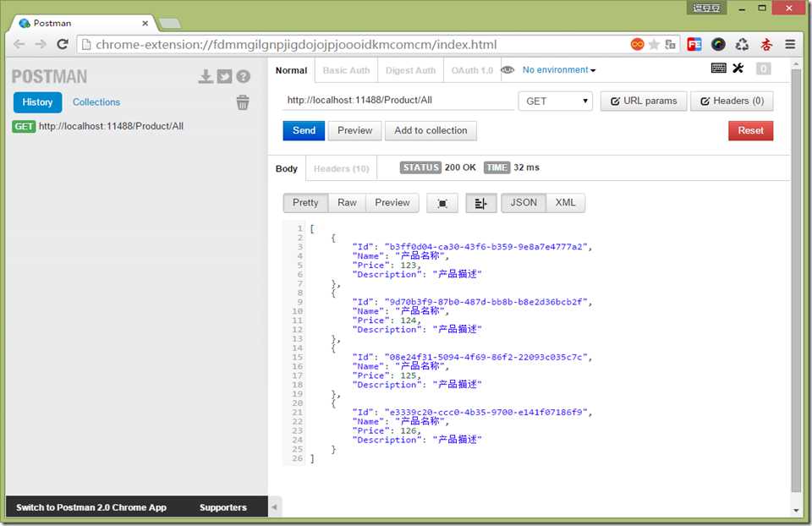Click the recycle arrows extension icon
The width and height of the screenshot is (812, 526).
(x=742, y=45)
